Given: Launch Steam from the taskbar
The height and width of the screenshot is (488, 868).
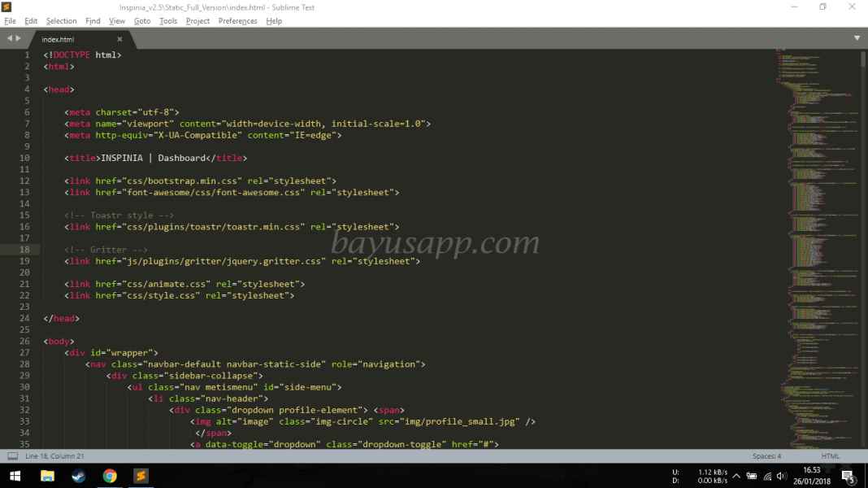Looking at the screenshot, I should point(79,476).
